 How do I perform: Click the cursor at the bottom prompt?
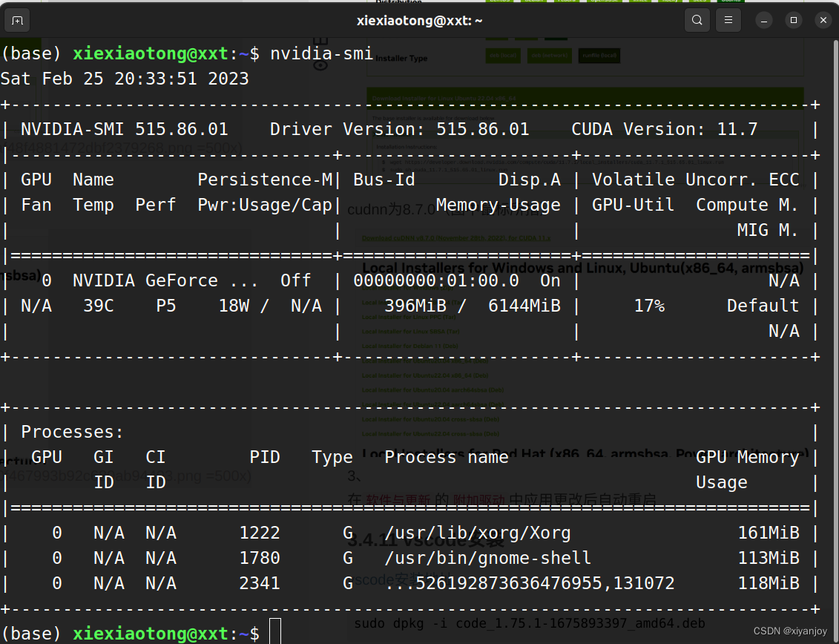pos(275,631)
